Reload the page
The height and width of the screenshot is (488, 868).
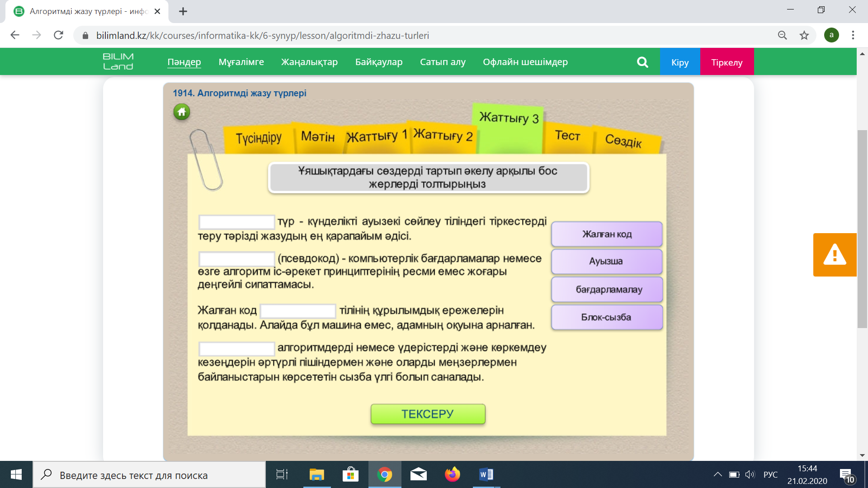(58, 35)
